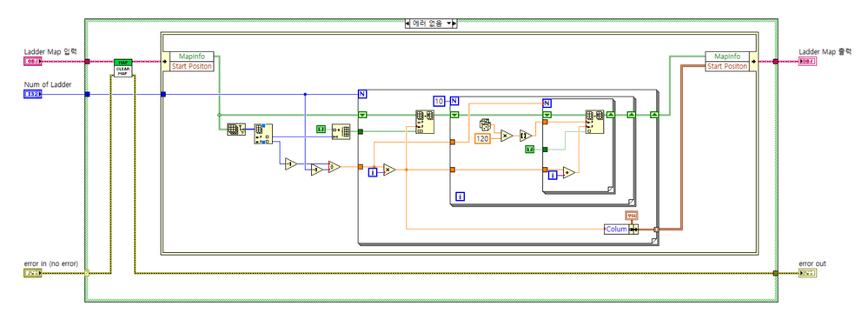Click the loop count constant 10
Image resolution: width=868 pixels, height=326 pixels.
tap(440, 100)
